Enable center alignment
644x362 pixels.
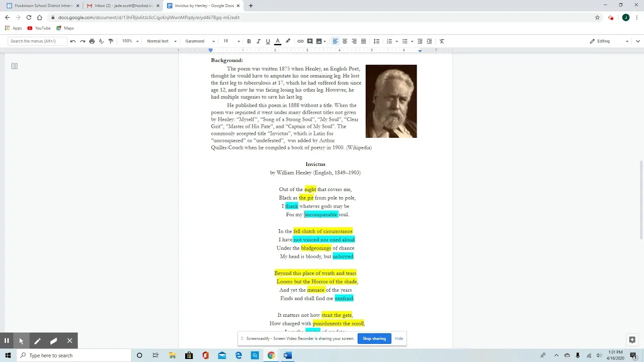[x=345, y=41]
